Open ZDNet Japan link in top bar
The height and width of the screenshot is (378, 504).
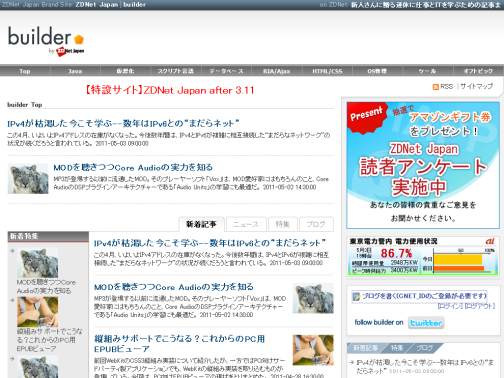click(x=97, y=5)
